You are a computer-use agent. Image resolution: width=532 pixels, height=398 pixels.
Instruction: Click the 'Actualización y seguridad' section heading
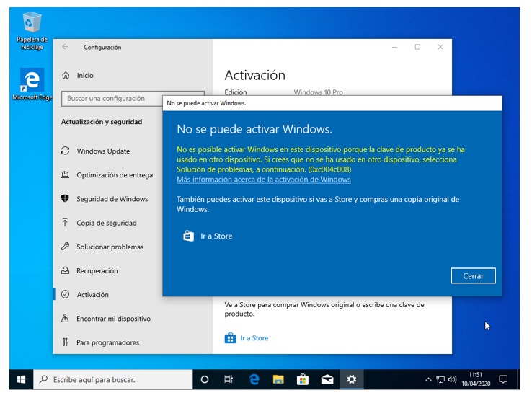click(x=102, y=122)
